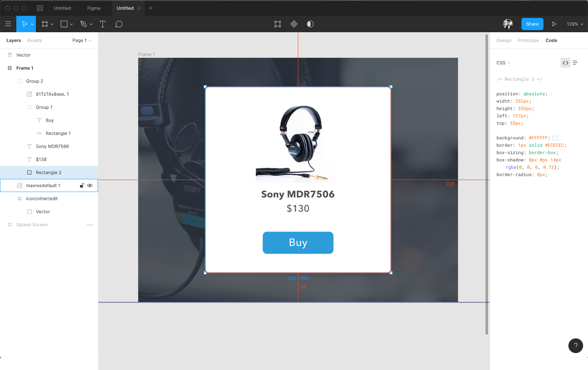Open the Pen tool dropdown arrow
Image resolution: width=588 pixels, height=370 pixels.
[x=91, y=24]
